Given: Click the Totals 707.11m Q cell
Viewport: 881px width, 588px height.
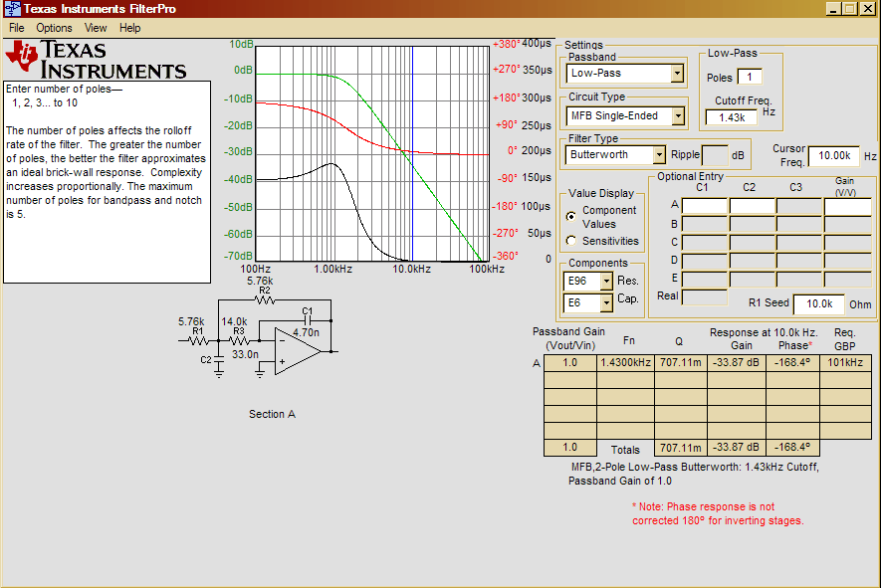Looking at the screenshot, I should 681,448.
